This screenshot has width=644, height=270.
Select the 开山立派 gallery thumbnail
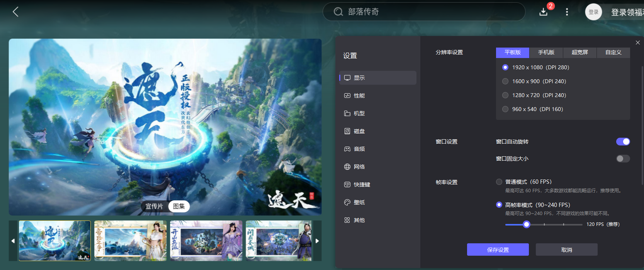click(206, 241)
